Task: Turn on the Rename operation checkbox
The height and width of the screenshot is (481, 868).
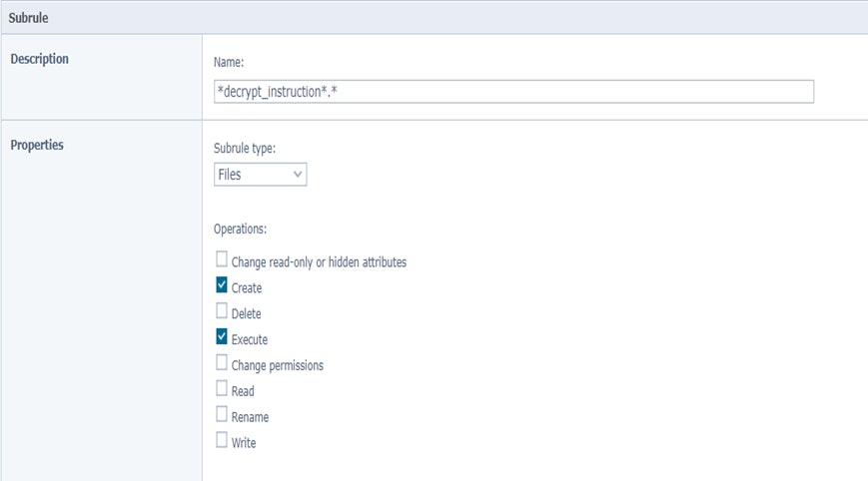Action: pyautogui.click(x=222, y=416)
